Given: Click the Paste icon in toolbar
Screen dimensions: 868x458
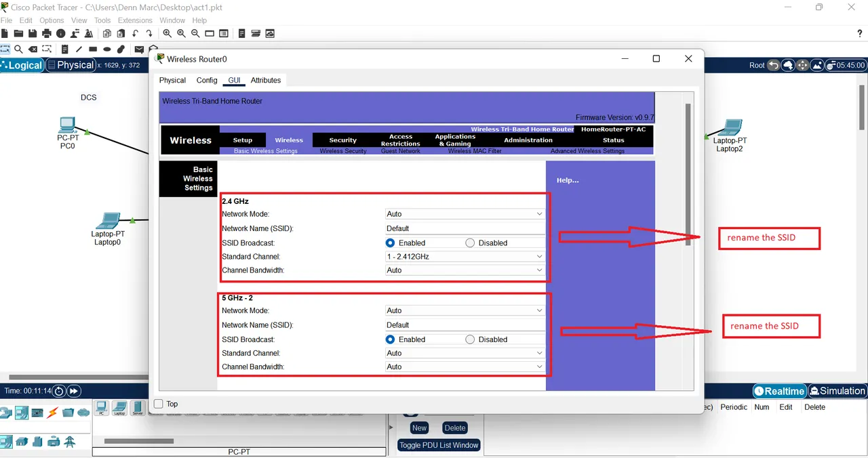Looking at the screenshot, I should pos(121,33).
